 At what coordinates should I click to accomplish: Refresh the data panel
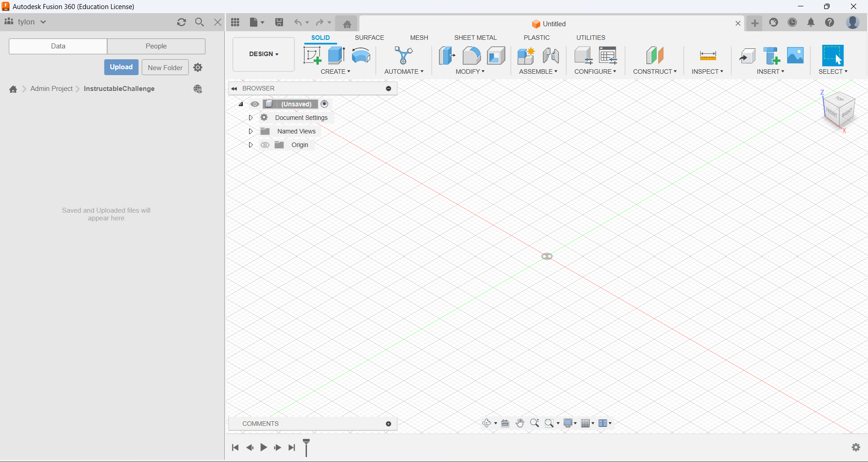point(182,22)
